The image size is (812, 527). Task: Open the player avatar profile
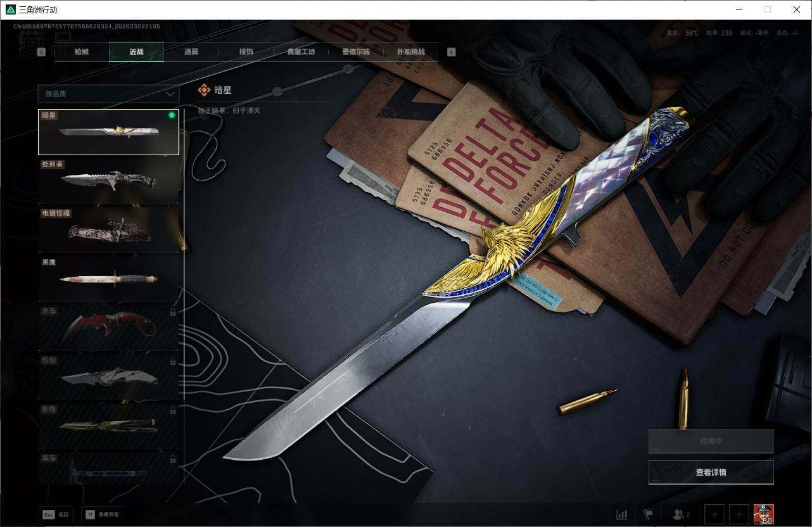click(763, 514)
